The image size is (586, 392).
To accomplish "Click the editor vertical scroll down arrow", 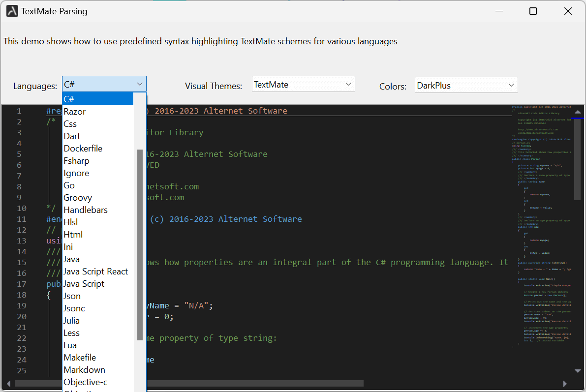I will coord(578,371).
